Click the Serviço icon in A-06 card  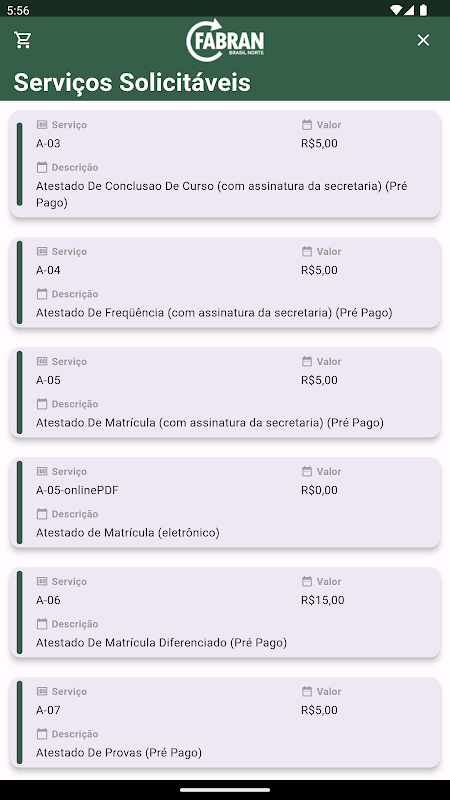pyautogui.click(x=42, y=581)
